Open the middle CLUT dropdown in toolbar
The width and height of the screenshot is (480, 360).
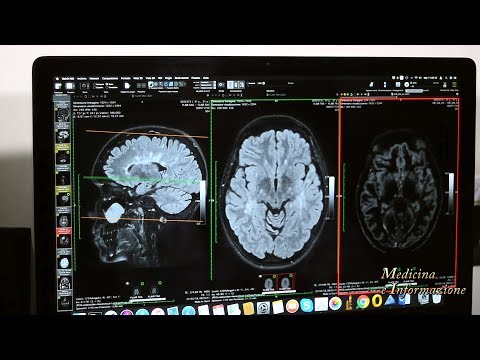point(207,85)
